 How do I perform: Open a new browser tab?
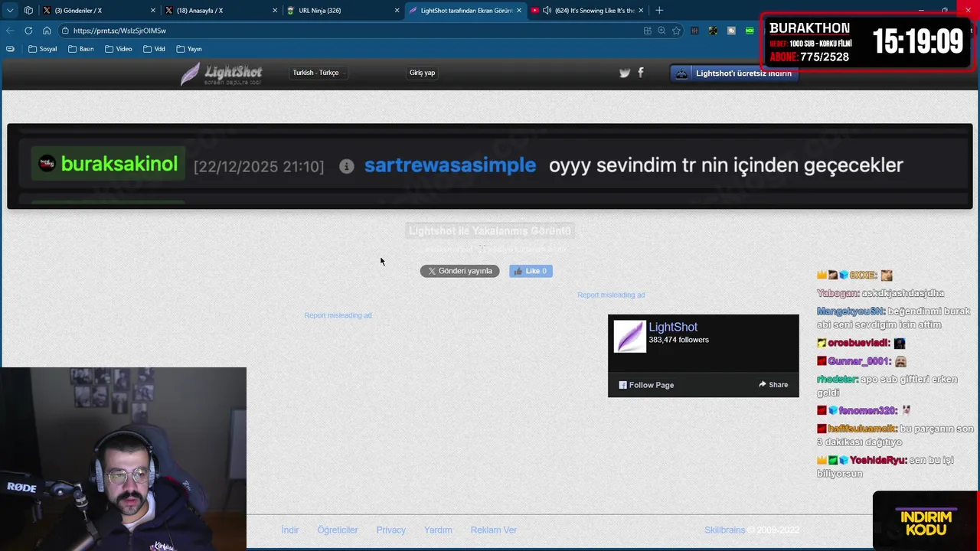[659, 11]
